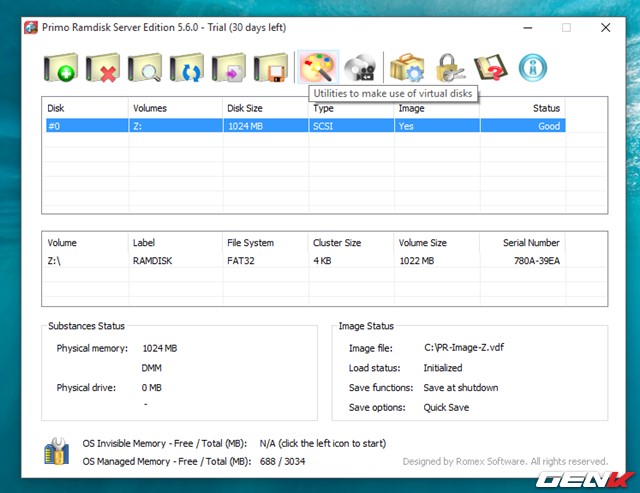The width and height of the screenshot is (640, 493).
Task: Click the delete disk icon with red X
Action: pyautogui.click(x=102, y=67)
